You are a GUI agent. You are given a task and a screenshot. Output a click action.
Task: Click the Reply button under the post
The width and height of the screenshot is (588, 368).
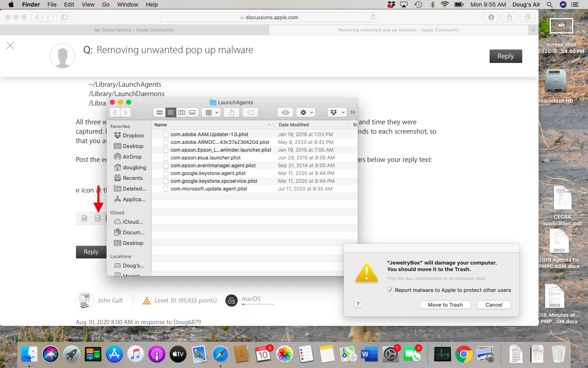[x=91, y=252]
